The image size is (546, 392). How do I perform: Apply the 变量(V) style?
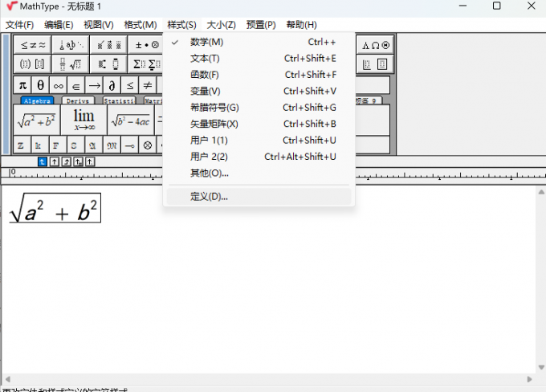coord(259,92)
